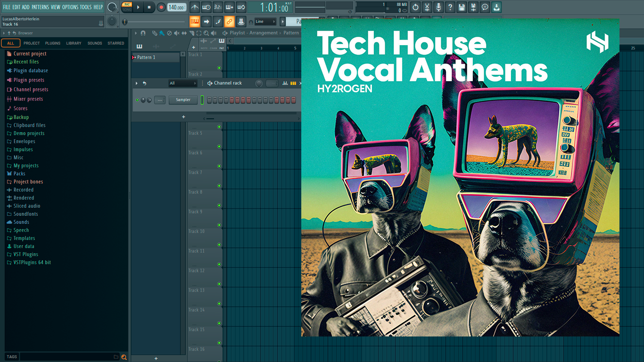
Task: Open the TOOLS menu
Action: (x=86, y=7)
